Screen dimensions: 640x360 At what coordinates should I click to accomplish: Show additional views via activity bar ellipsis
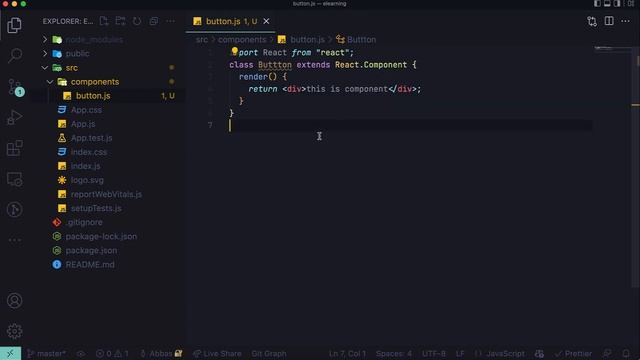pyautogui.click(x=15, y=240)
